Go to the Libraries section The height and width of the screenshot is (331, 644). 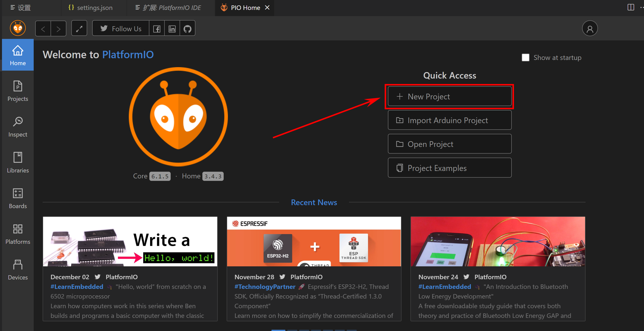point(18,163)
